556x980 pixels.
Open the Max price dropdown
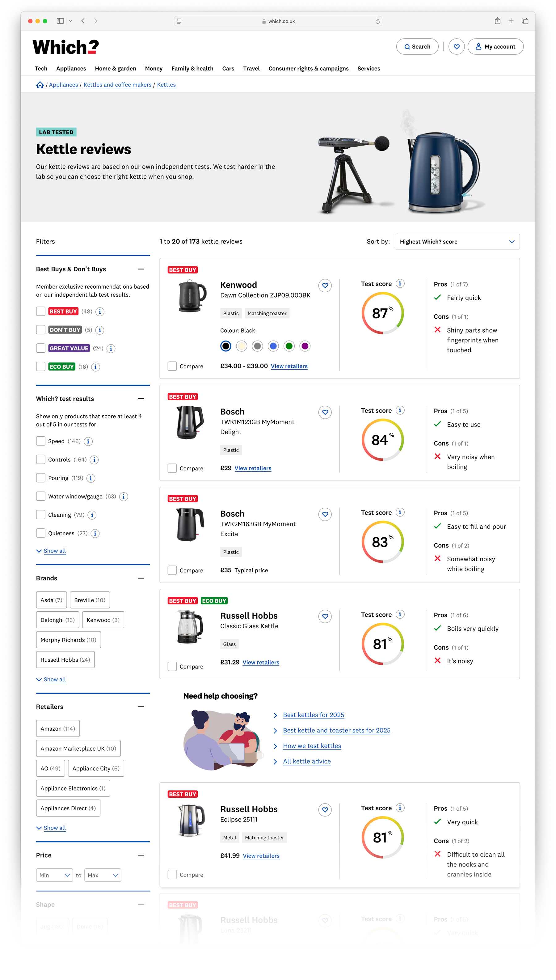point(103,875)
